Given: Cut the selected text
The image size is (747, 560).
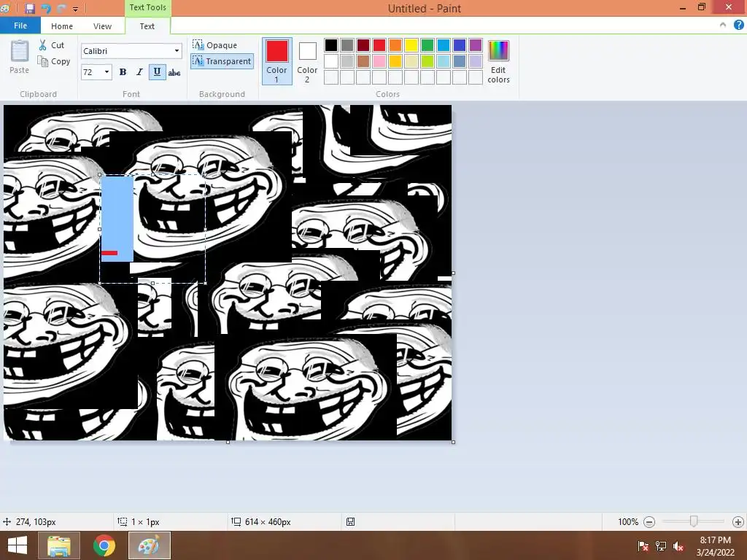Looking at the screenshot, I should point(52,45).
